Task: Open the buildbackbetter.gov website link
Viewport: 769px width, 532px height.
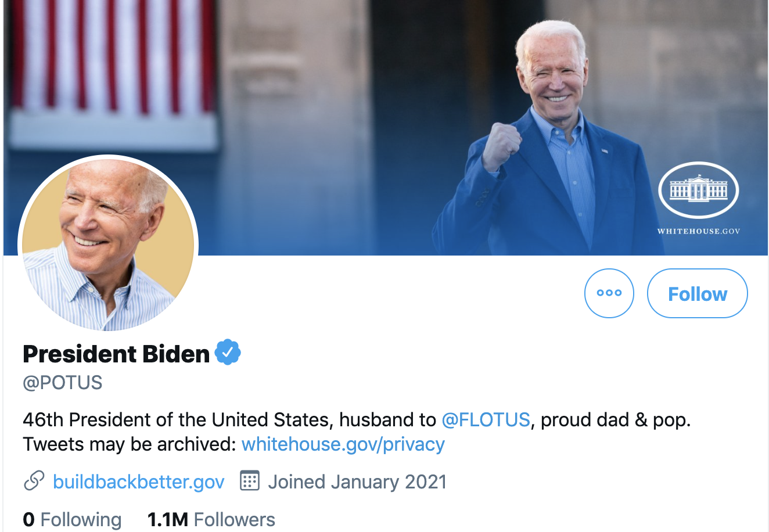Action: coord(138,482)
